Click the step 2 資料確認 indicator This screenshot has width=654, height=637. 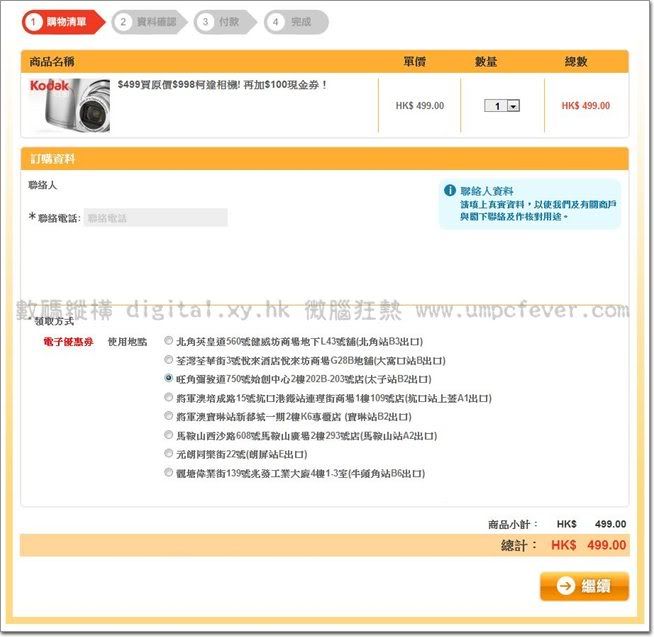(149, 22)
